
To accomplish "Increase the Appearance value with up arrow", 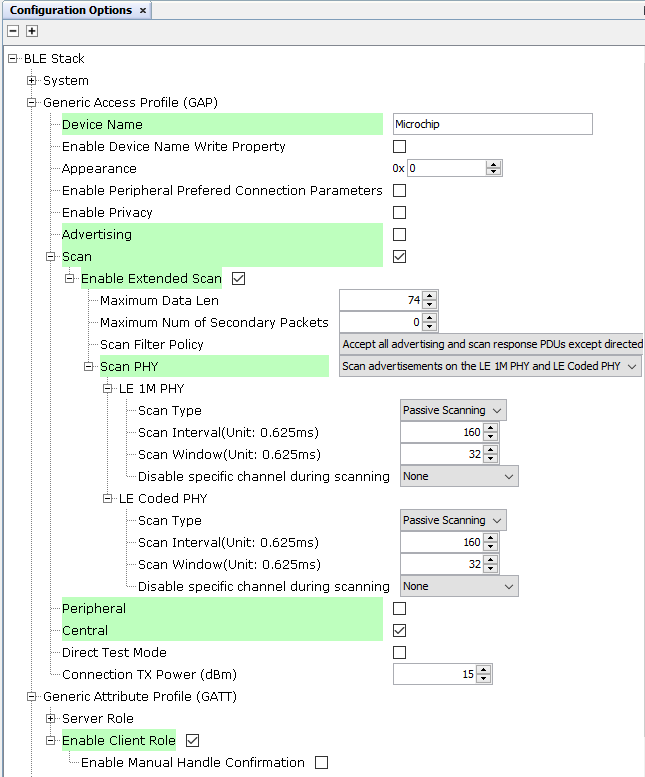I will tap(493, 164).
